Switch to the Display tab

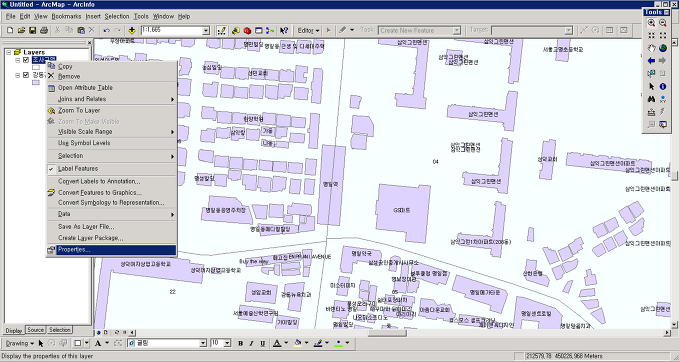(x=14, y=330)
